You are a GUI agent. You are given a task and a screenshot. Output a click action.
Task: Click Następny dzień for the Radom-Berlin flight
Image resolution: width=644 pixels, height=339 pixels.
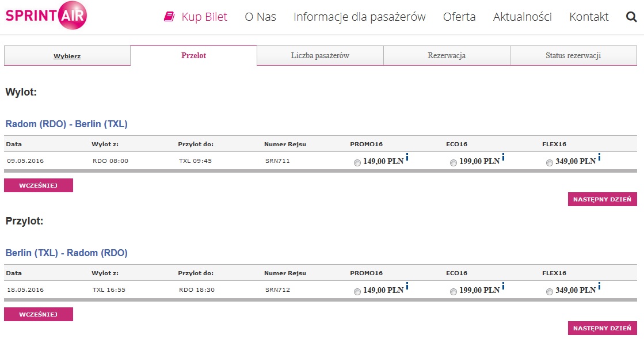[602, 199]
